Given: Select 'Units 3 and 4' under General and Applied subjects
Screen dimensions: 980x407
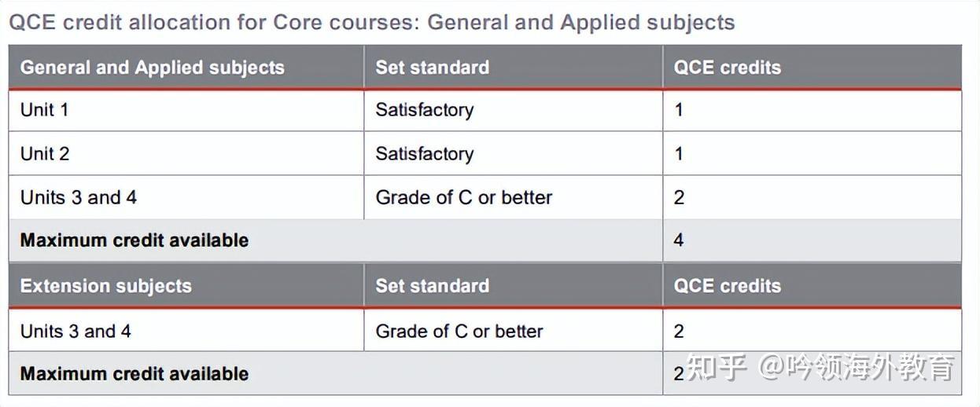Looking at the screenshot, I should (x=78, y=197).
